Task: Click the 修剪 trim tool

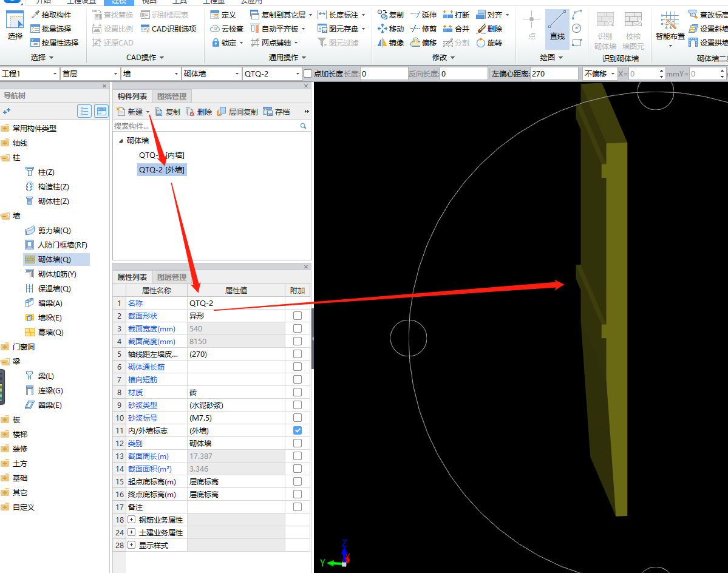Action: click(423, 29)
